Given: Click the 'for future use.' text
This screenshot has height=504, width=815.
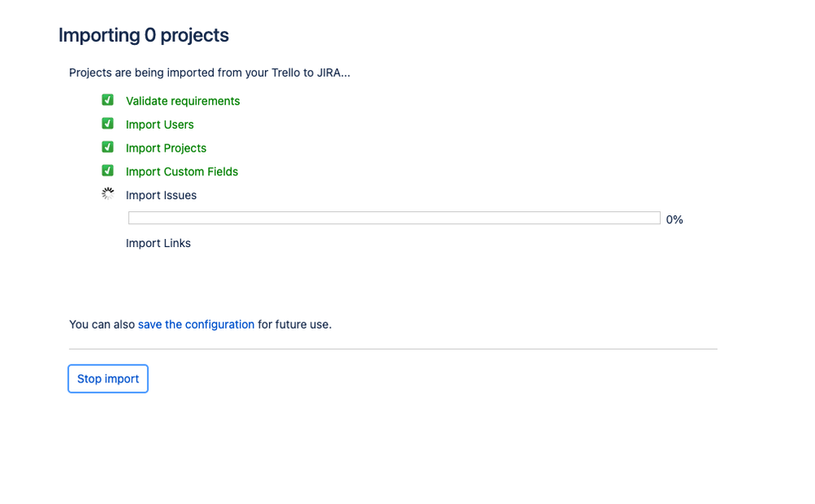Looking at the screenshot, I should (295, 325).
